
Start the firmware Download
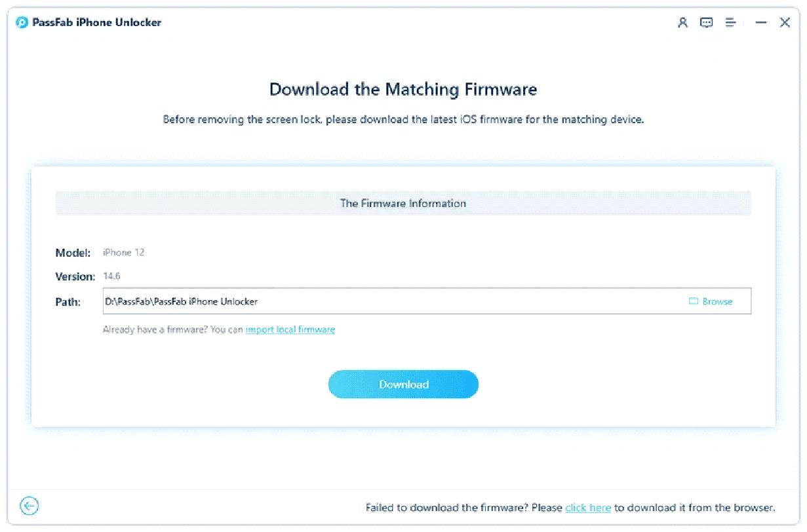[x=403, y=385]
